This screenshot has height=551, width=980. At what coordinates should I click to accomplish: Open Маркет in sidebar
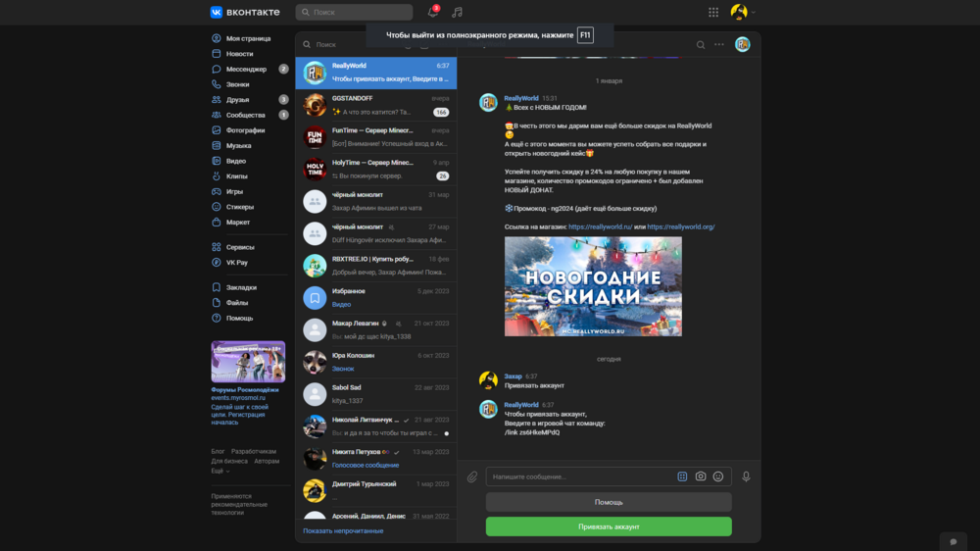coord(238,222)
